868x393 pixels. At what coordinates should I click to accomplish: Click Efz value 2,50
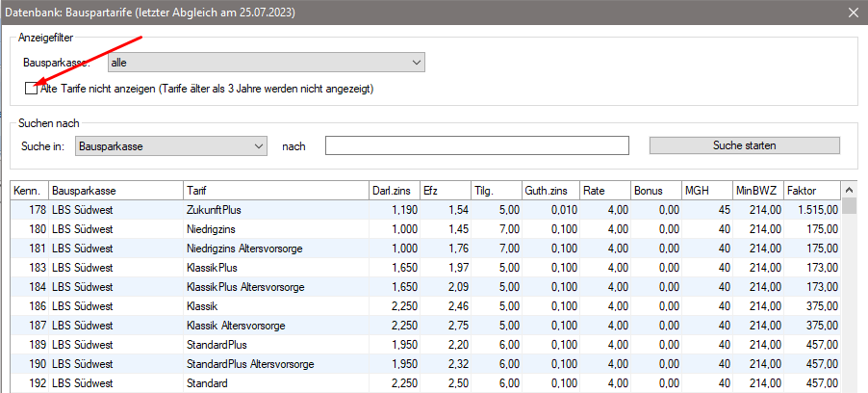tap(459, 383)
